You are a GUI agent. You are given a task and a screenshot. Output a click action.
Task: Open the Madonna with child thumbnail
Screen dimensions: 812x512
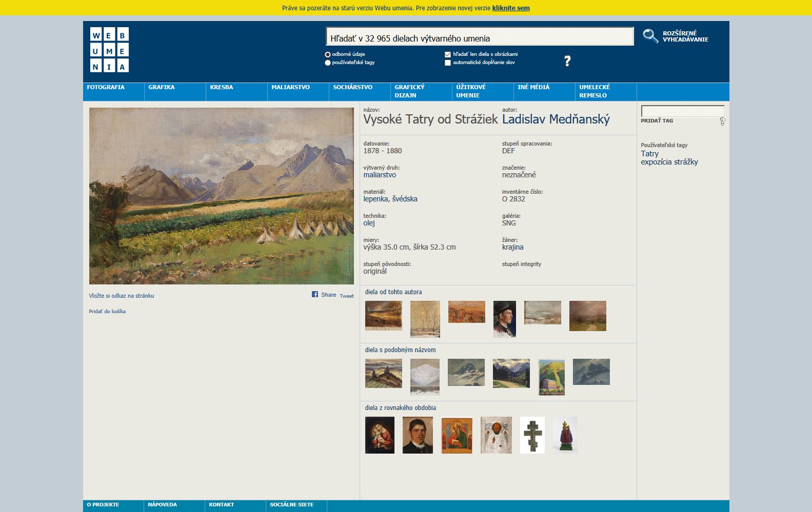tap(380, 435)
